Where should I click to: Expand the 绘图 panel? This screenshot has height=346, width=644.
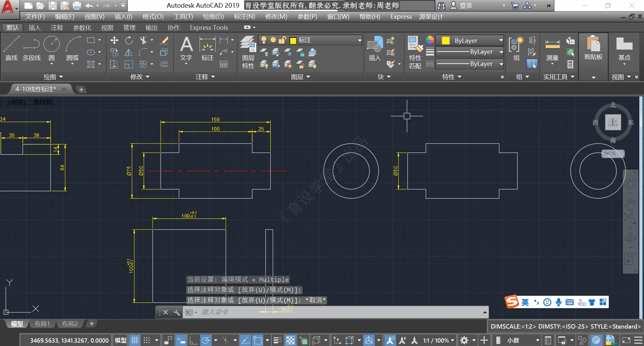point(53,77)
